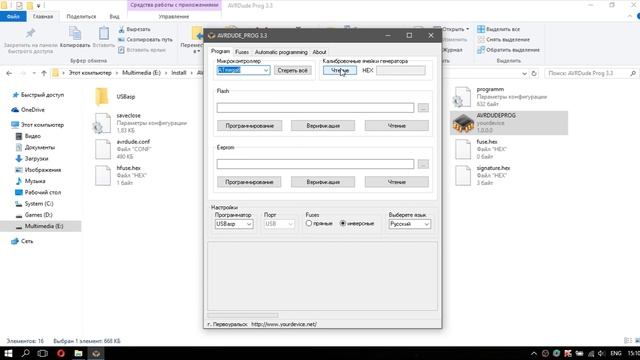Click the erase all button beside microcontroller

[x=292, y=70]
